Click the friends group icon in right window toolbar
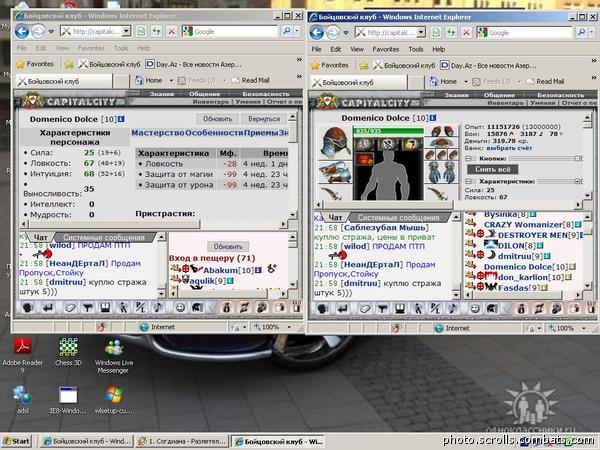The image size is (600, 450). (557, 308)
